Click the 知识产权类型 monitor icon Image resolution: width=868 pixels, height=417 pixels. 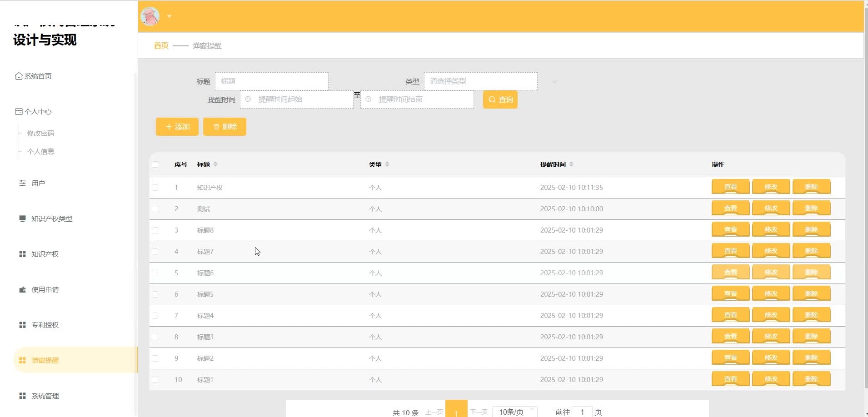22,218
